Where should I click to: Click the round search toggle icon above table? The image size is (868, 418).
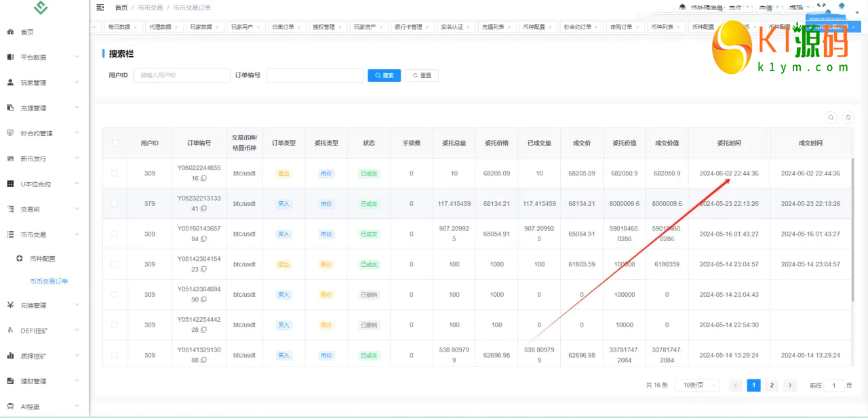tap(831, 117)
